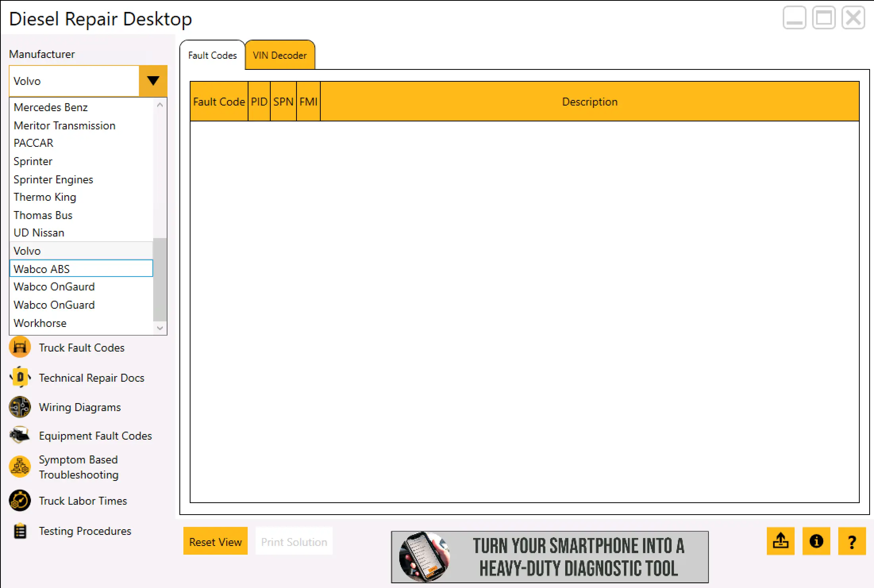Collapse the Manufacturer dropdown arrow
Screen dimensions: 874x588
tap(153, 81)
